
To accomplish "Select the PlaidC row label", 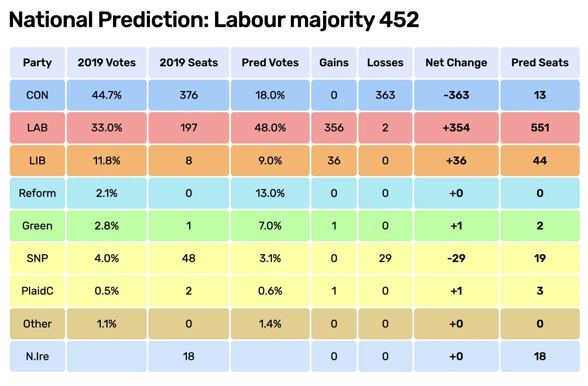I will [x=37, y=291].
